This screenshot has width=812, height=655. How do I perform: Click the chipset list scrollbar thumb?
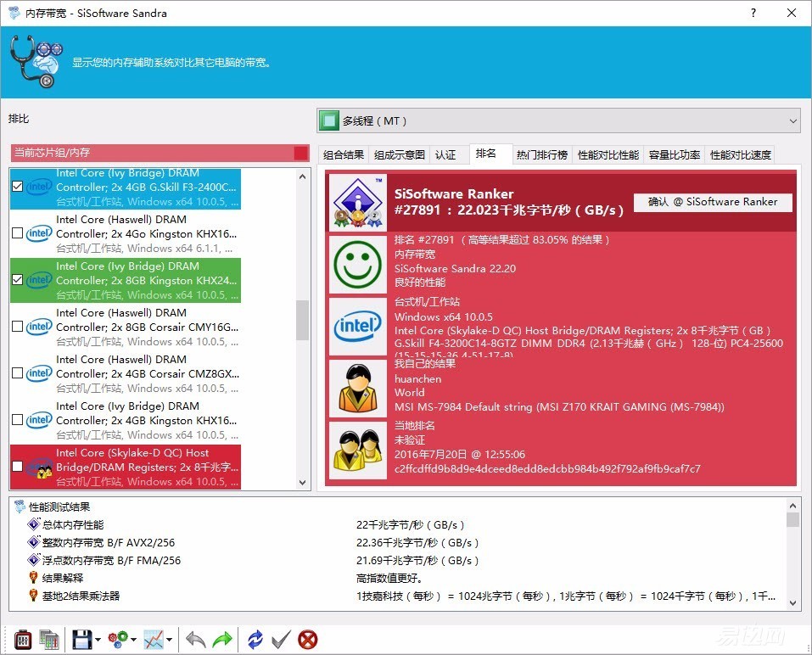point(302,321)
